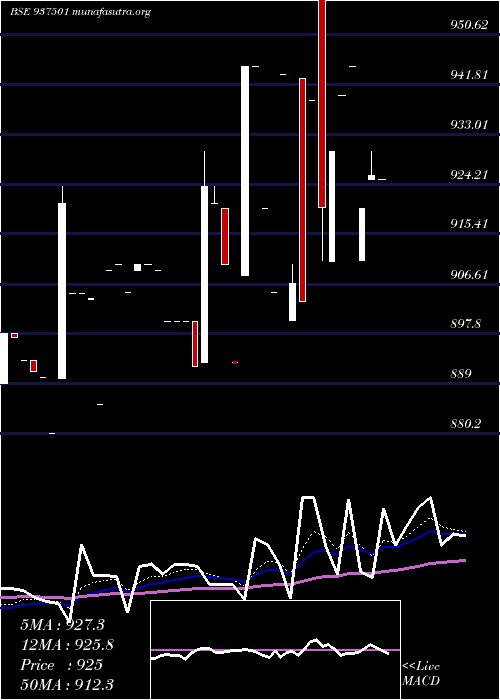The image size is (500, 700).
Task: Click the 50MA : 912.3 reading
Action: pyautogui.click(x=67, y=684)
